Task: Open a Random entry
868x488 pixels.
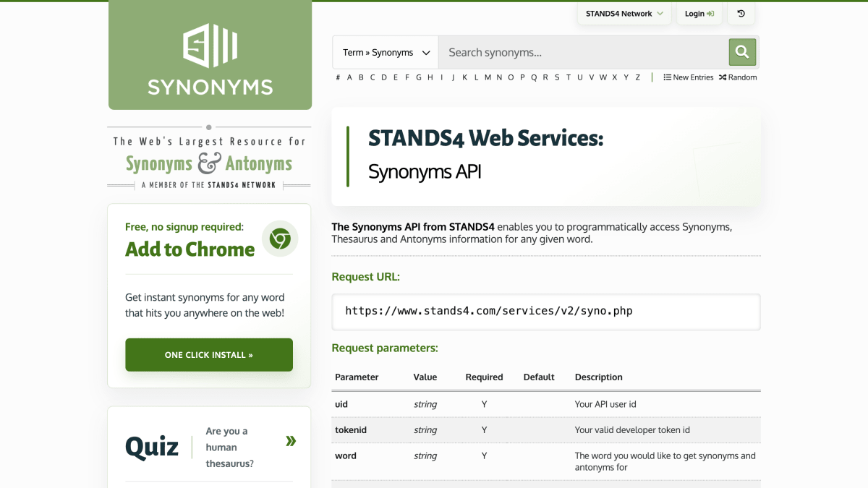Action: click(x=738, y=77)
